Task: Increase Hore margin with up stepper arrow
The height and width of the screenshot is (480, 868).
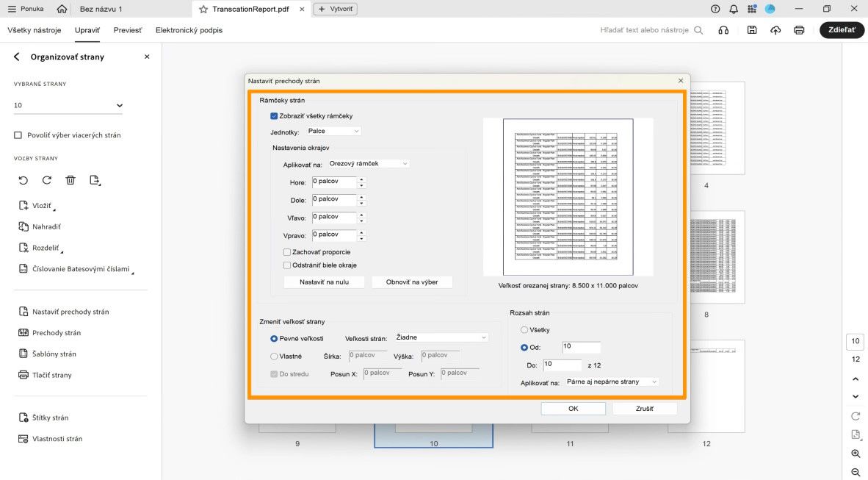Action: pos(361,179)
